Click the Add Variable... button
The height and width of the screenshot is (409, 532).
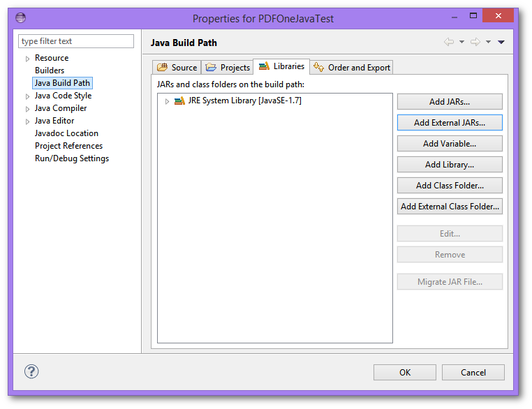click(x=450, y=144)
